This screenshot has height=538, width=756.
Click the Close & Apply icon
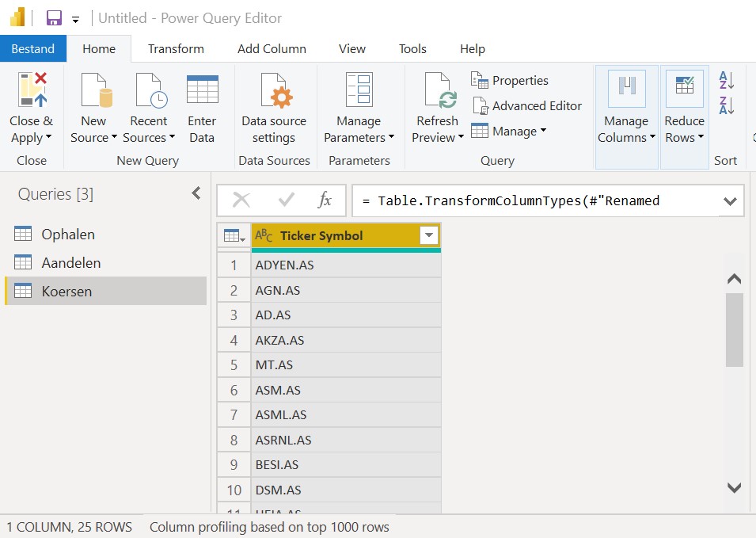32,90
